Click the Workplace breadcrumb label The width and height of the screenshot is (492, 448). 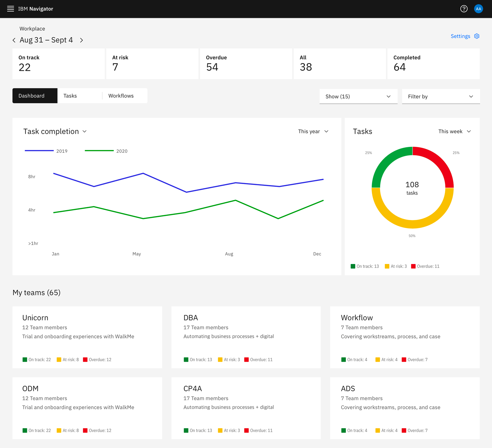(x=32, y=29)
